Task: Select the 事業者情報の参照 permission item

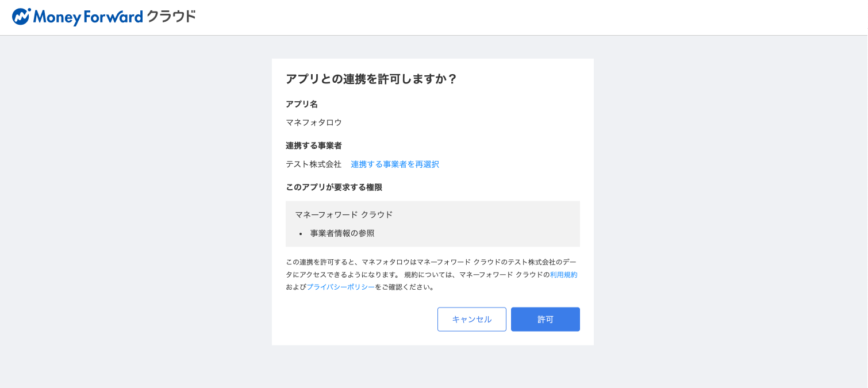Action: coord(341,233)
